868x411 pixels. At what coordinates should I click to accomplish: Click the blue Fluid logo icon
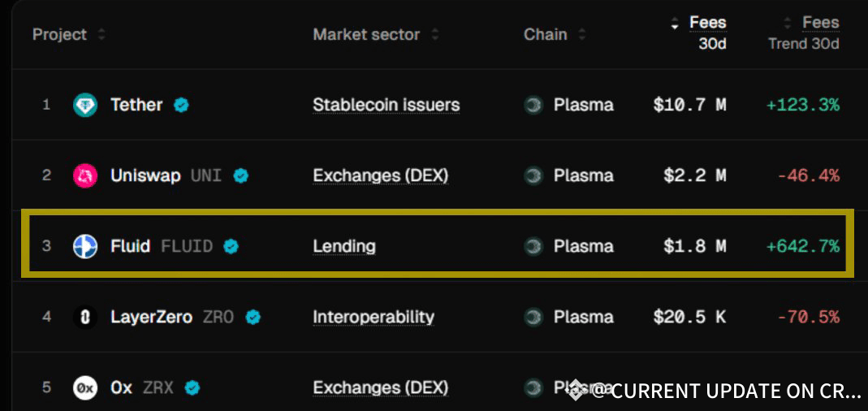point(85,246)
